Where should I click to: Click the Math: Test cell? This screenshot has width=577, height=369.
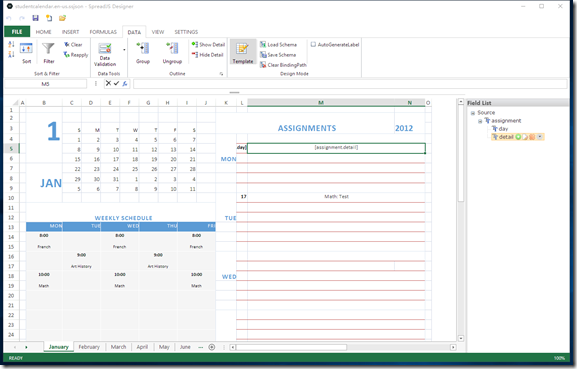(336, 197)
